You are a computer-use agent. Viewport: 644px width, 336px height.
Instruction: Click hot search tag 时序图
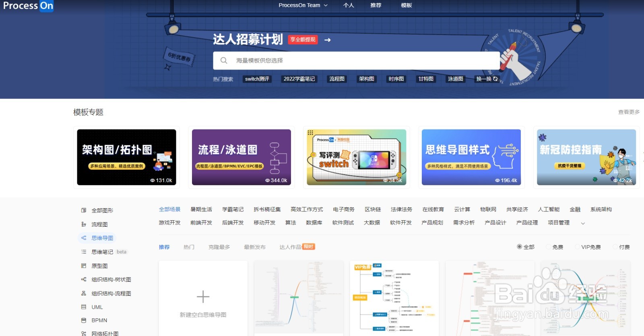tap(396, 79)
